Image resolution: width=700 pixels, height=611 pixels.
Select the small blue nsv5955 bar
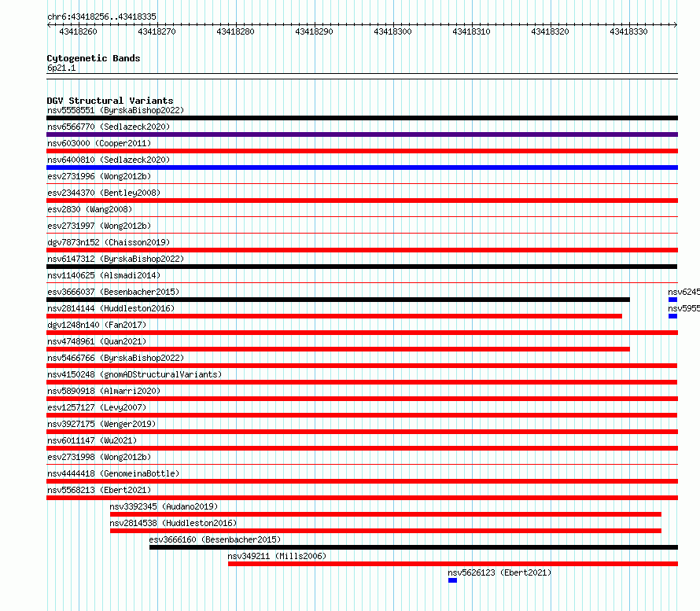(x=672, y=316)
